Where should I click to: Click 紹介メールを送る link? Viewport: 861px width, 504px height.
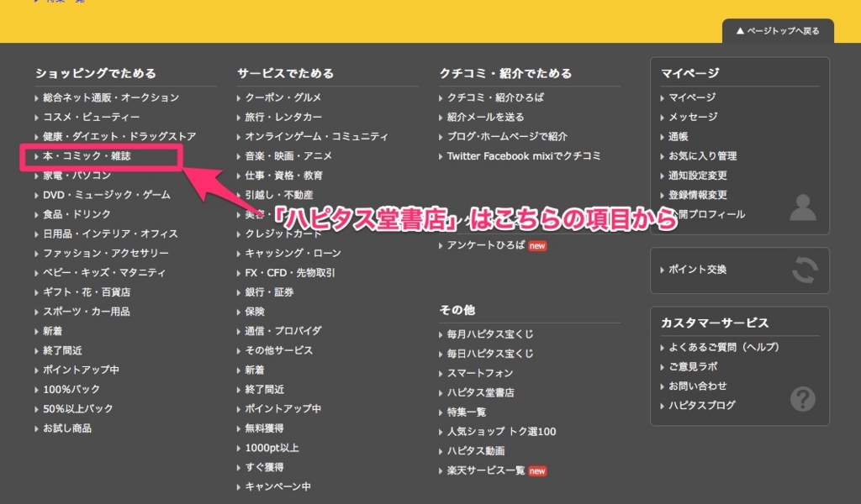click(485, 117)
